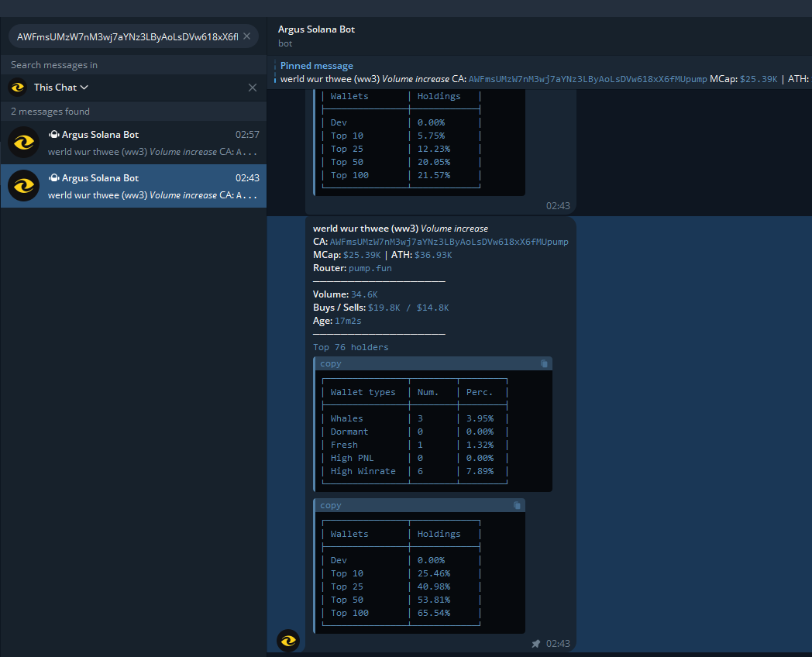Open the 02:57 Argus Solana Bot result
The image size is (812, 657).
133,143
